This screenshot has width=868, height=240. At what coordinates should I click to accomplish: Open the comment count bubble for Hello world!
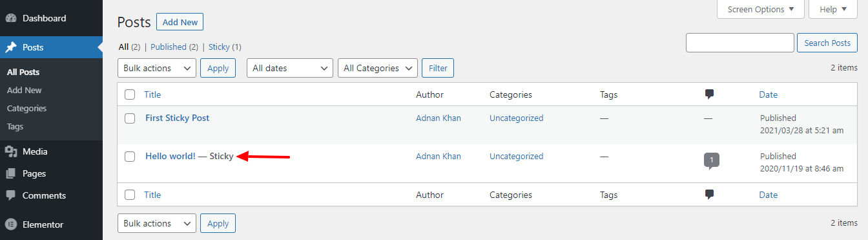[x=711, y=160]
